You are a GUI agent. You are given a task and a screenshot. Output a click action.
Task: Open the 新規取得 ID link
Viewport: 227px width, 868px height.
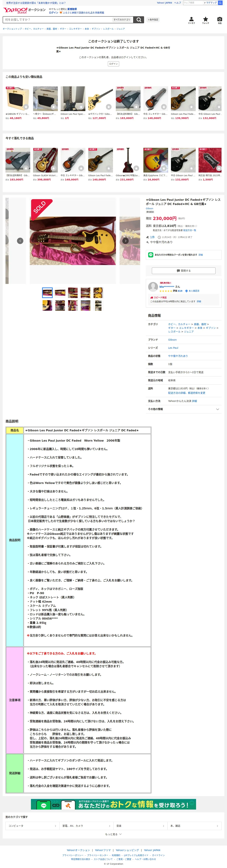[72, 9]
